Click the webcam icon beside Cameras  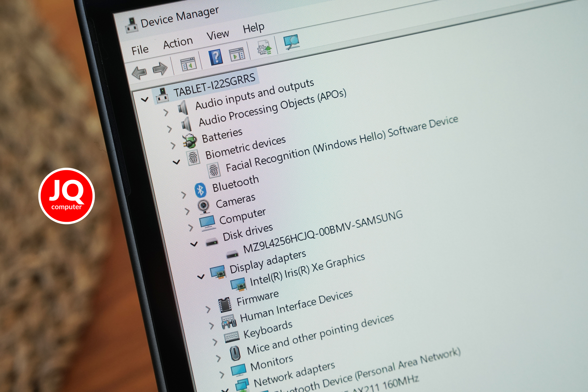[x=204, y=206]
